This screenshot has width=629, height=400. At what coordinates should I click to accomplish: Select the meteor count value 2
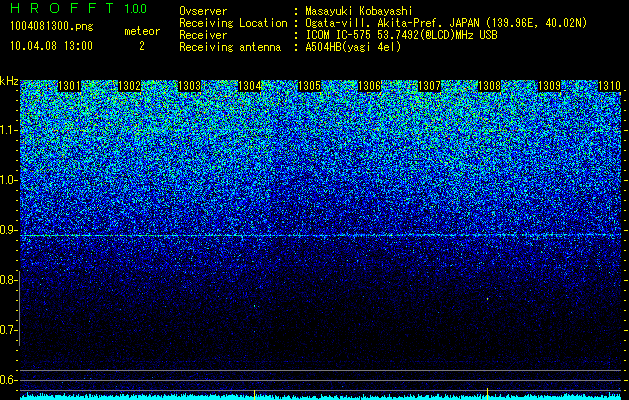tap(142, 46)
